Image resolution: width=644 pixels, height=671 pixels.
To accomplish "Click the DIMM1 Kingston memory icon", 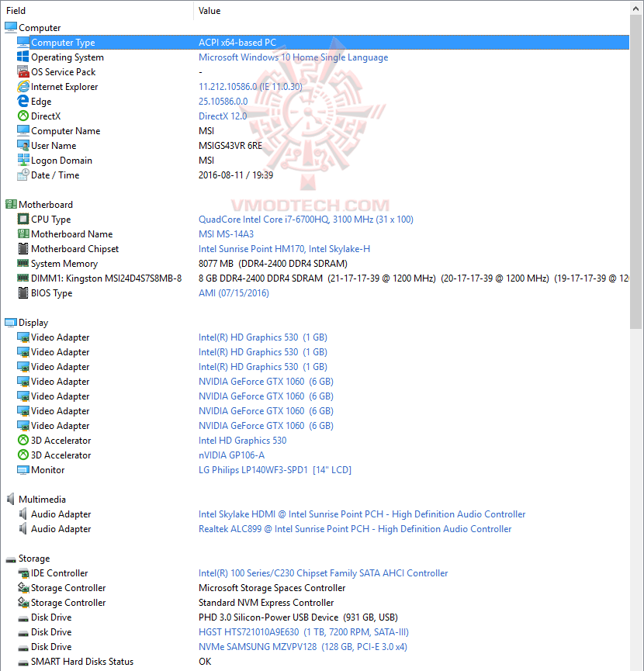I will (23, 278).
